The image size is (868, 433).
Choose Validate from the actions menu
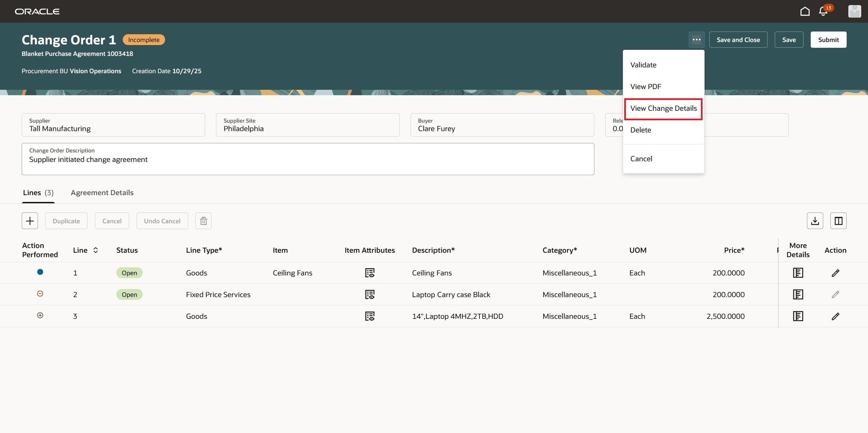tap(643, 65)
